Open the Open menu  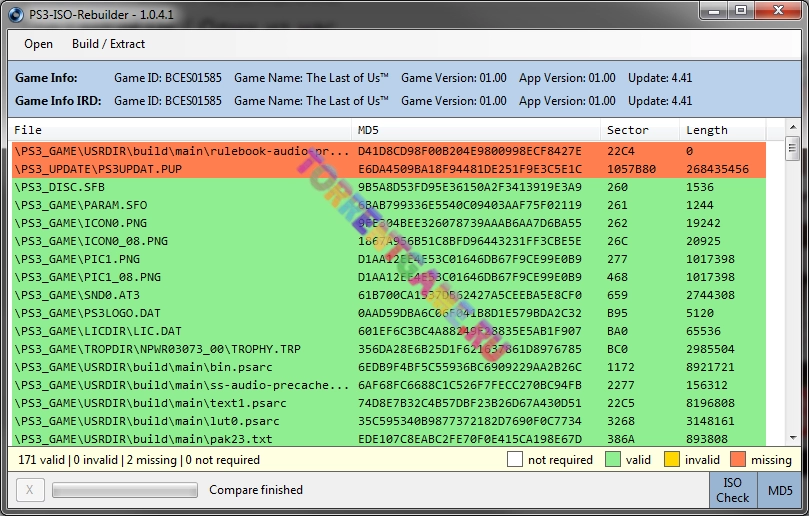pos(38,44)
